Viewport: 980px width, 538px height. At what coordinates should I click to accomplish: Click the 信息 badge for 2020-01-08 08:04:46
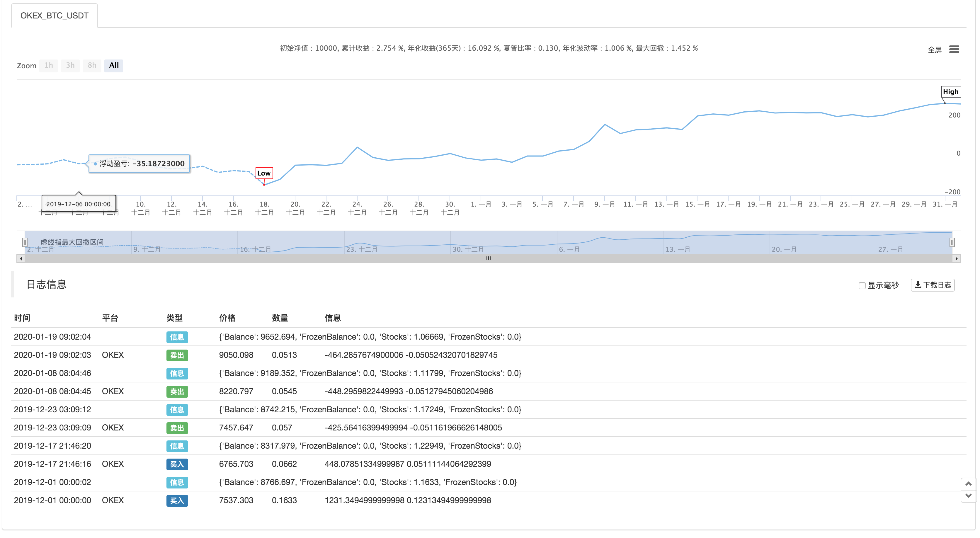click(177, 373)
